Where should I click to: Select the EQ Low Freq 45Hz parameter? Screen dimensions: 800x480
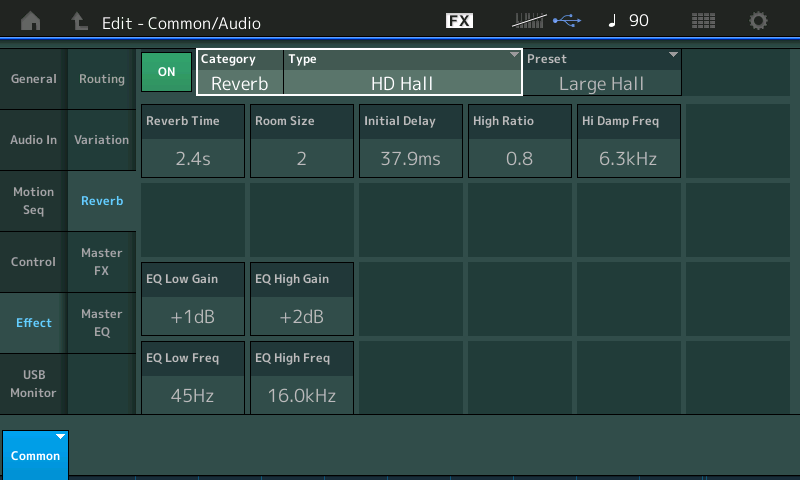tap(193, 377)
